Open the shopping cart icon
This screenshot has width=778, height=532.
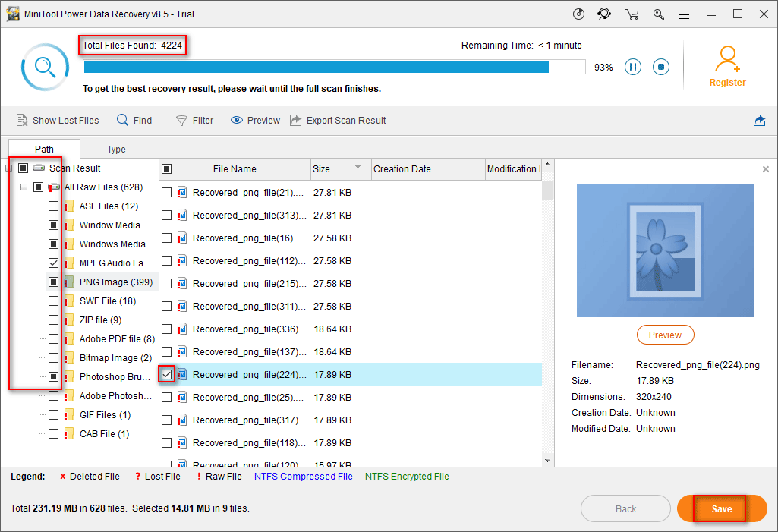(632, 14)
